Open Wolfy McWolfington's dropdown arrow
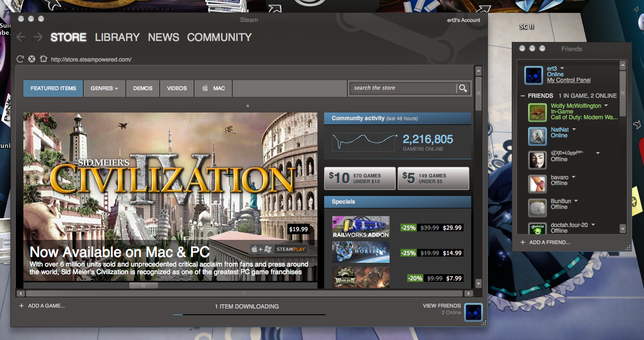This screenshot has height=340, width=644. click(606, 105)
